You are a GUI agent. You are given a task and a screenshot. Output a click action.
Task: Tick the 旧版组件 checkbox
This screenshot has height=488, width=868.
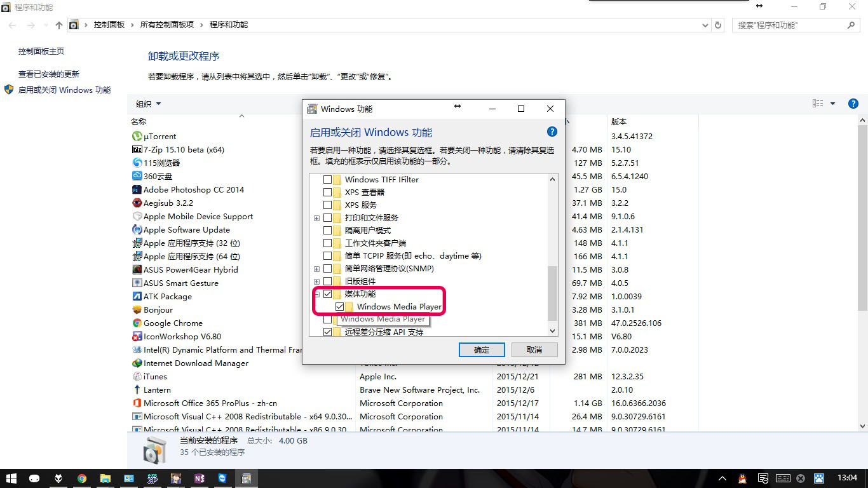(x=327, y=281)
